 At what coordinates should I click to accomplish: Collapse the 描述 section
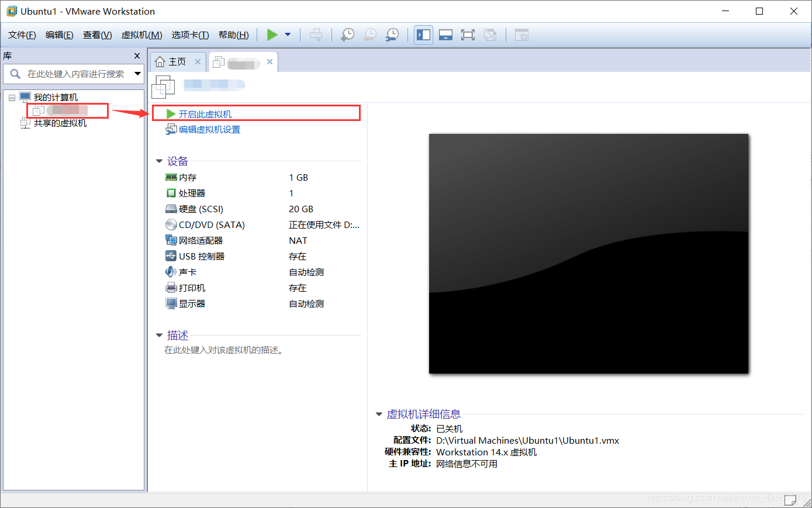[x=159, y=336]
